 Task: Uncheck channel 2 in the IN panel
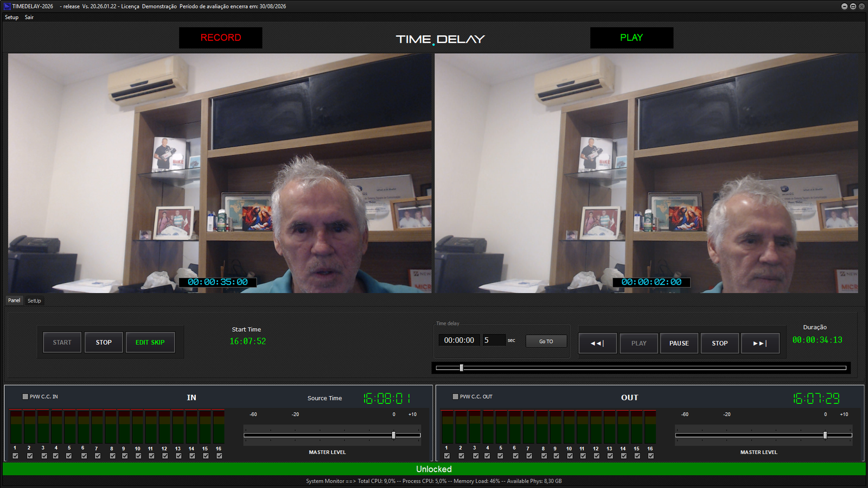tap(29, 456)
